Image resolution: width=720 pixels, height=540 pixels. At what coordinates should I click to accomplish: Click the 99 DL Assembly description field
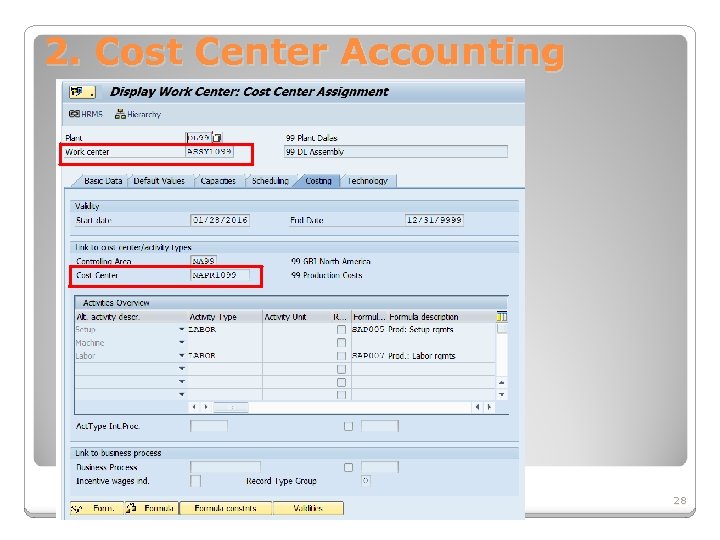pos(396,152)
